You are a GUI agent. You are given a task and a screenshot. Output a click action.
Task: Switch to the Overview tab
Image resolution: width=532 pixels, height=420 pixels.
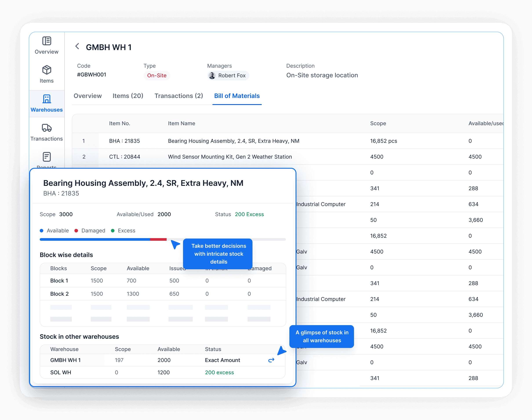coord(87,96)
